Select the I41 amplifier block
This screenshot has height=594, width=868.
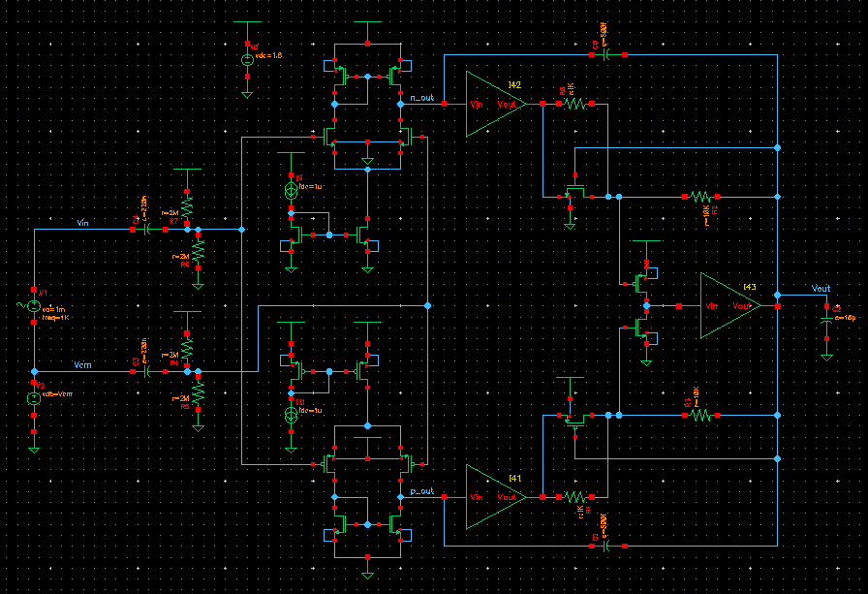coord(492,497)
